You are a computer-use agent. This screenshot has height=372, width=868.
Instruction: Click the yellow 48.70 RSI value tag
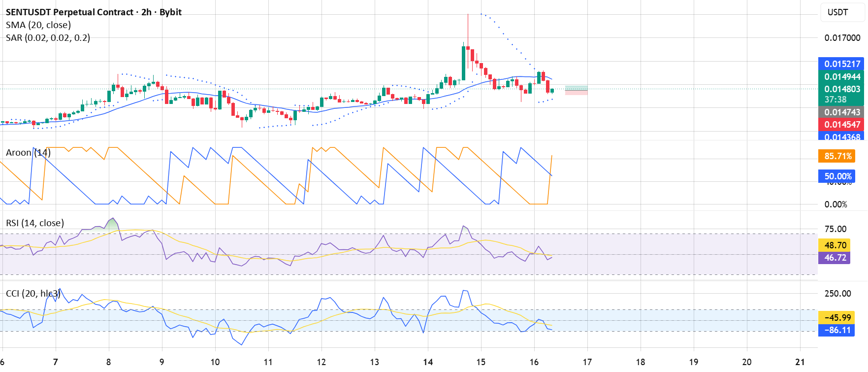835,245
